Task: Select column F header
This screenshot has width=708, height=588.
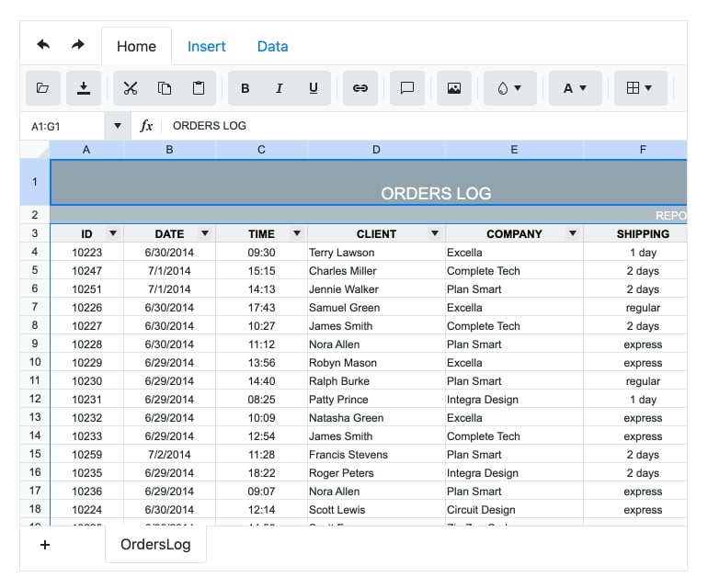Action: point(635,150)
